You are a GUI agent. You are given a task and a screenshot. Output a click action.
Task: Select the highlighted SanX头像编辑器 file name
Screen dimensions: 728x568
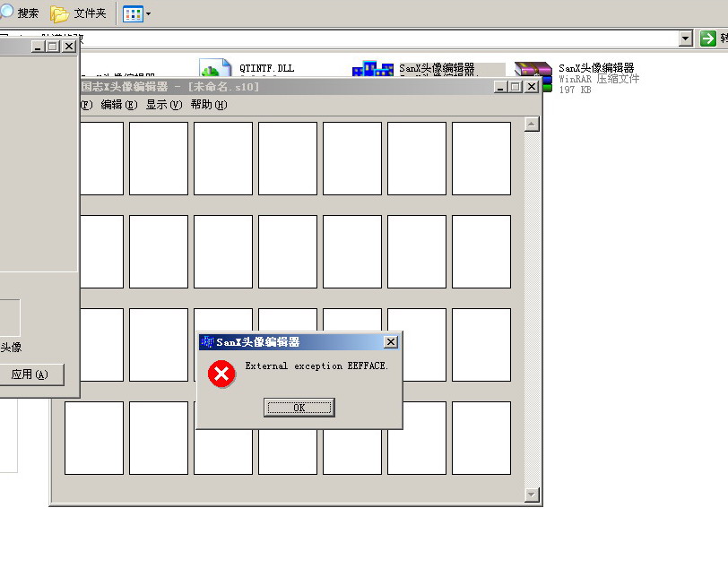pyautogui.click(x=437, y=69)
